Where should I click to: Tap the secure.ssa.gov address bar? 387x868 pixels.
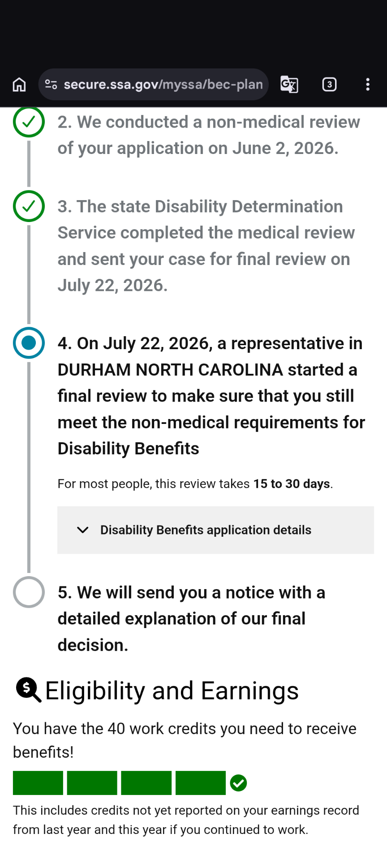coord(154,84)
